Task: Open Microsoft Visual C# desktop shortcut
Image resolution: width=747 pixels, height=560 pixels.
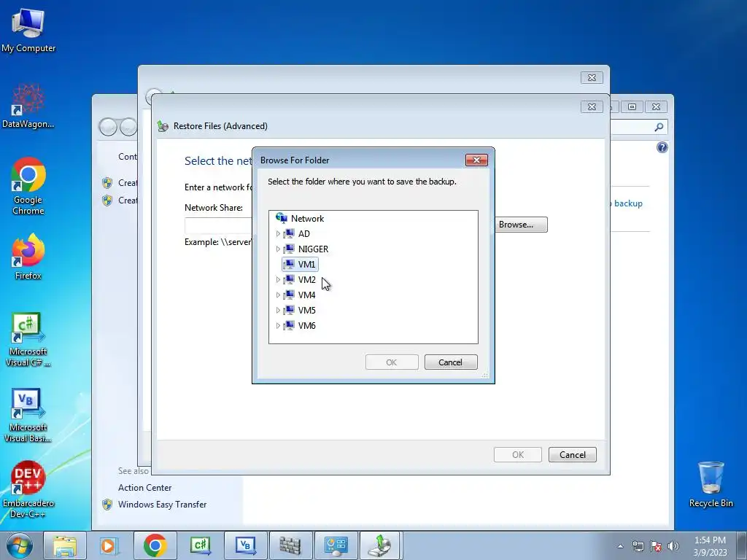Action: 28,340
